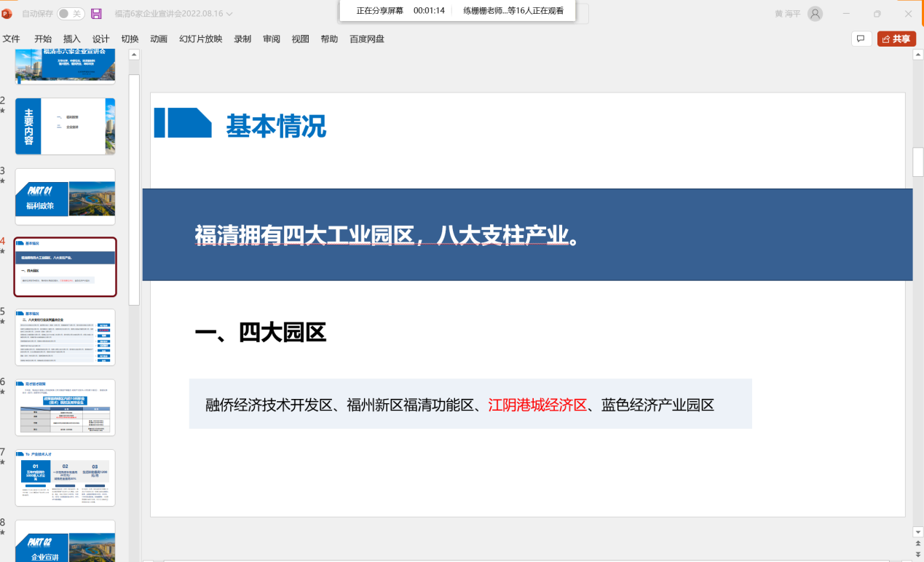Image resolution: width=924 pixels, height=562 pixels.
Task: Open the 幻灯片放映 ribbon tab
Action: click(200, 39)
